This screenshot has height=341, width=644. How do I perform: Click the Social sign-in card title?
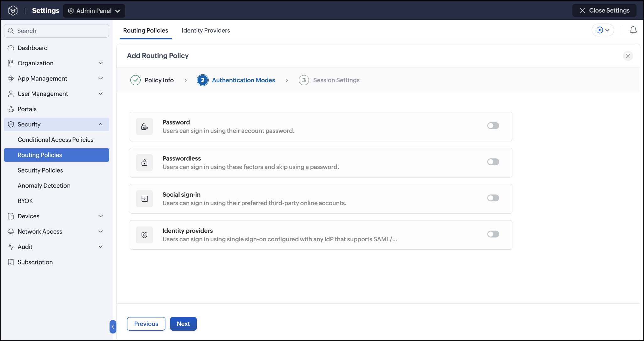click(x=181, y=194)
